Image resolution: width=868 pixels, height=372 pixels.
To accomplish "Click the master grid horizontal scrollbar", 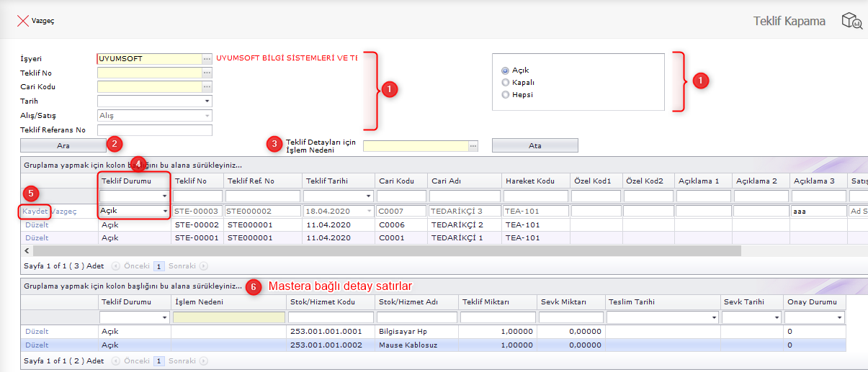I will [x=382, y=251].
